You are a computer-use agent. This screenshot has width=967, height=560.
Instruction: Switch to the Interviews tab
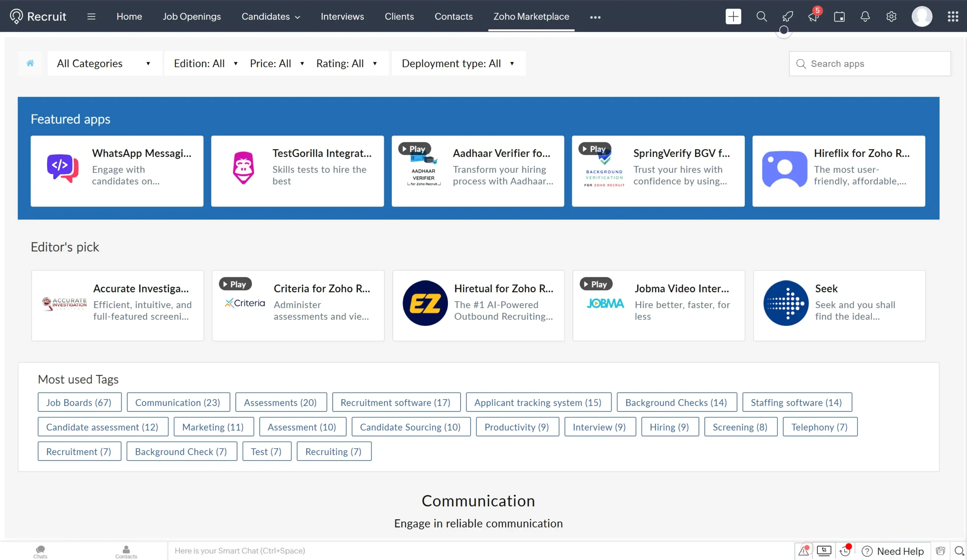click(x=342, y=17)
